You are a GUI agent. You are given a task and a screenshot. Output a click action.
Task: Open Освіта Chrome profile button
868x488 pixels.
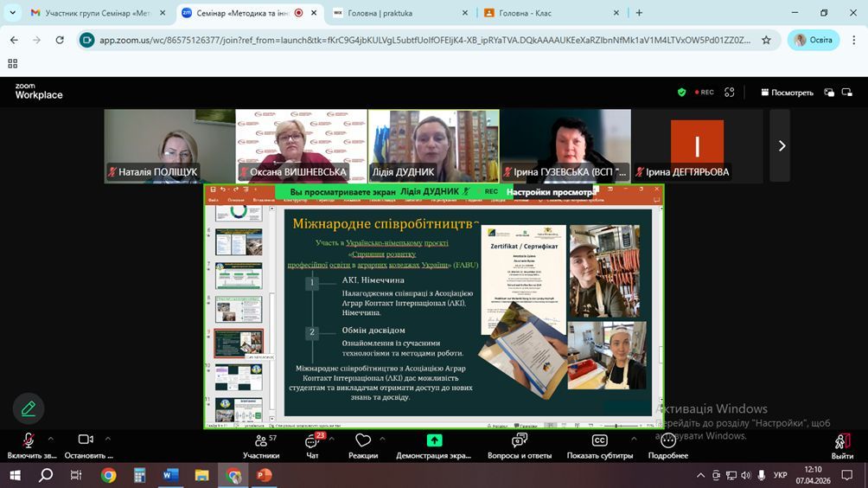click(x=814, y=40)
